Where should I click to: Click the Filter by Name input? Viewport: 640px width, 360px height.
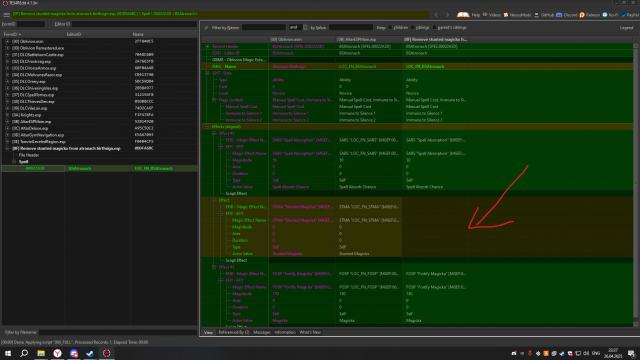pos(264,27)
